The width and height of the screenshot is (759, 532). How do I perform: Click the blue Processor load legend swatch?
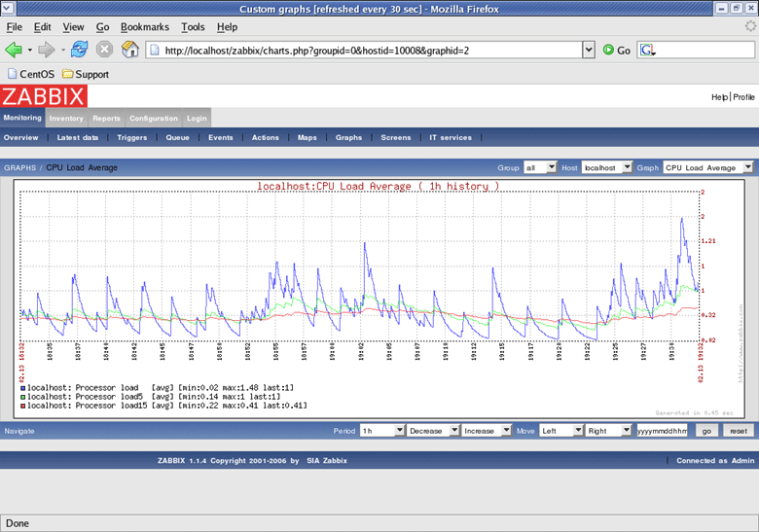click(x=22, y=387)
